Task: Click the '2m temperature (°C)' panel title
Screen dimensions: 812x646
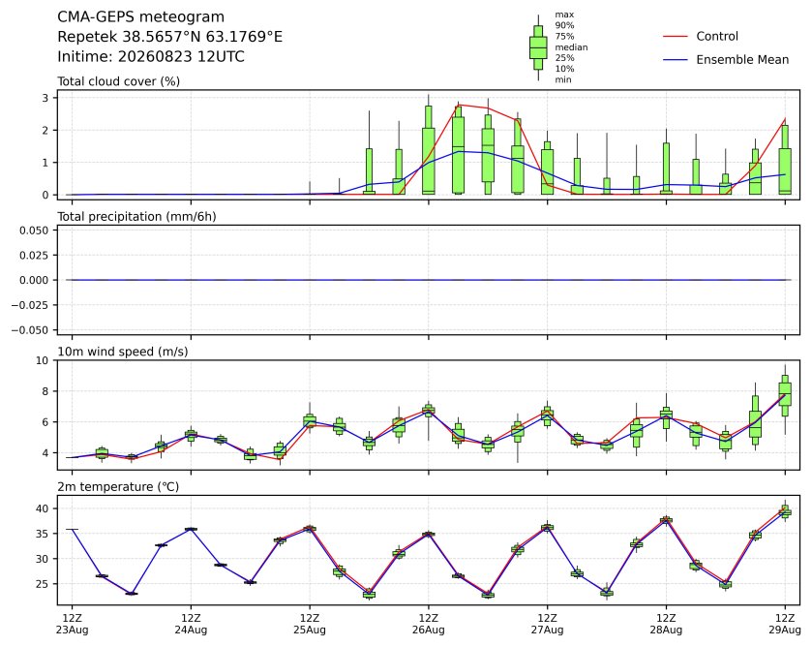Action: point(118,487)
